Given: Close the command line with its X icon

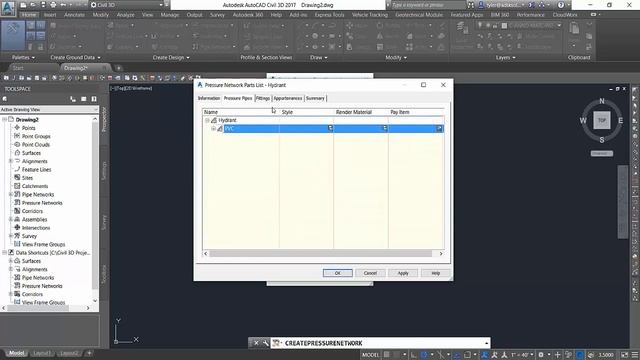Looking at the screenshot, I should coord(256,343).
